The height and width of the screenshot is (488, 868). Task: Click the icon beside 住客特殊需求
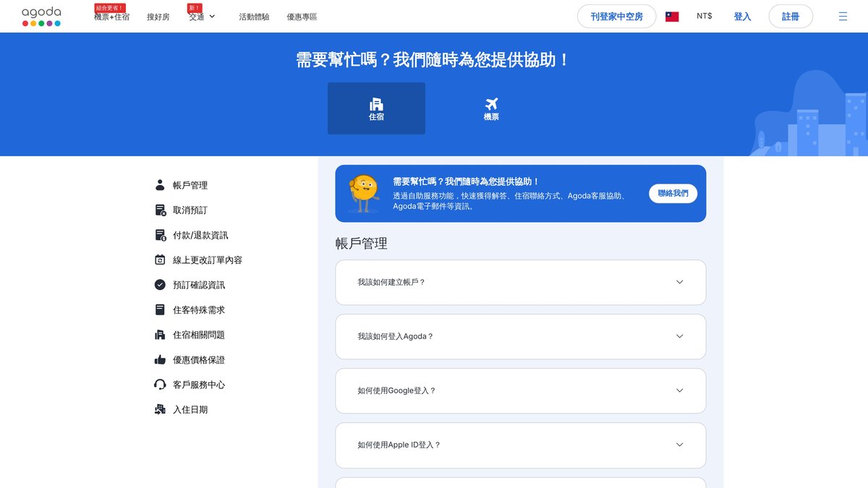[x=160, y=309]
